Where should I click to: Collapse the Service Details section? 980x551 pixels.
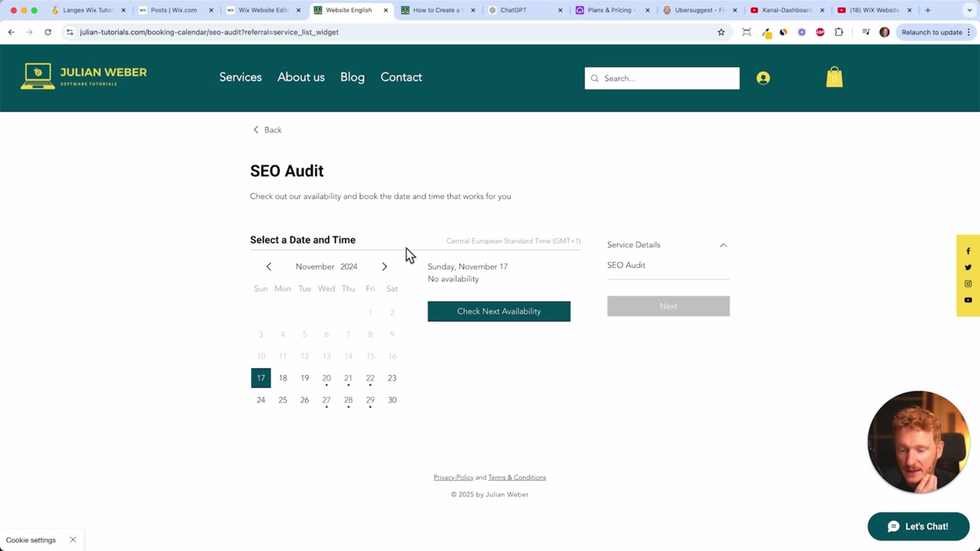723,245
